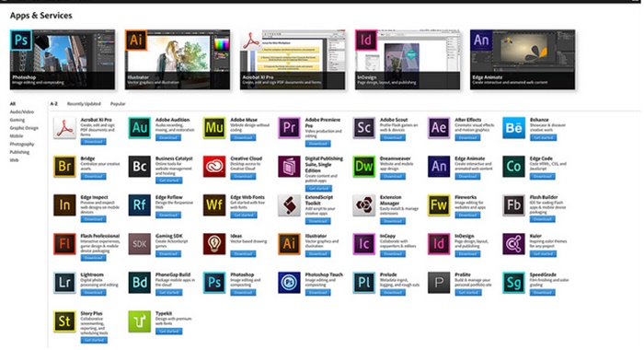This screenshot has height=350, width=644.
Task: Select the Bridge Br icon
Action: tap(64, 167)
